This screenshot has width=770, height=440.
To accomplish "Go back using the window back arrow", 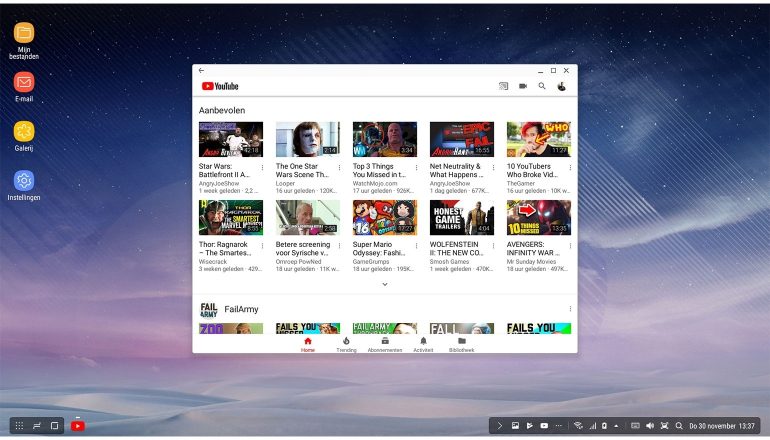I will pyautogui.click(x=201, y=71).
